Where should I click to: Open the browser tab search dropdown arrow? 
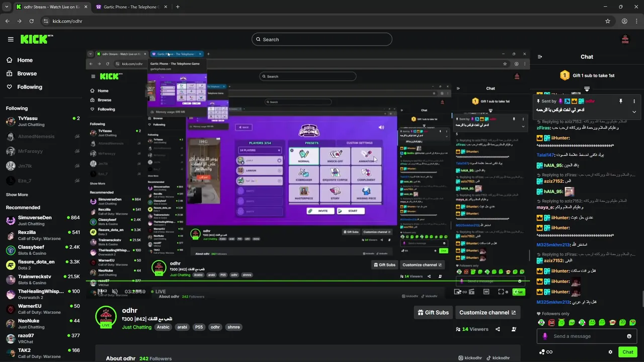point(7,7)
